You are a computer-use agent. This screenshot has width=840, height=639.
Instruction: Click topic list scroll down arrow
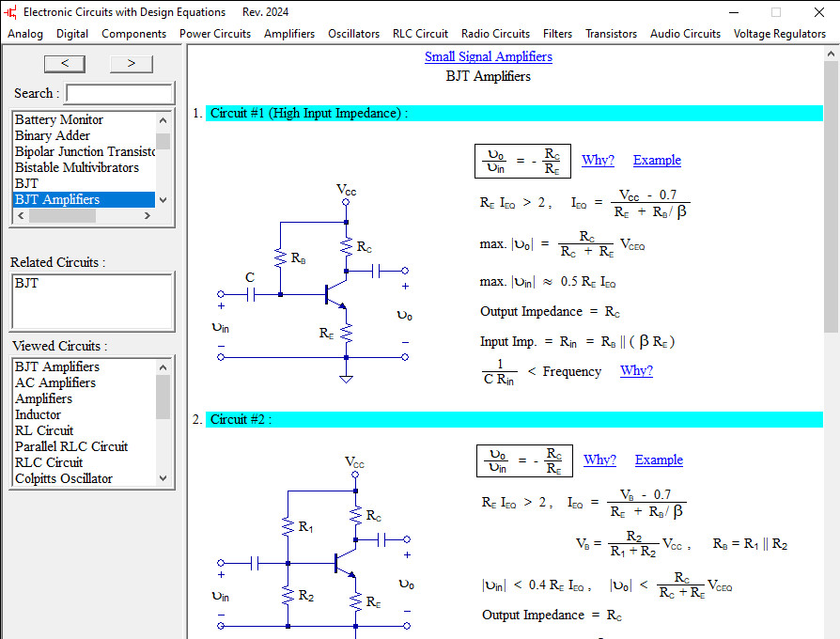click(163, 200)
